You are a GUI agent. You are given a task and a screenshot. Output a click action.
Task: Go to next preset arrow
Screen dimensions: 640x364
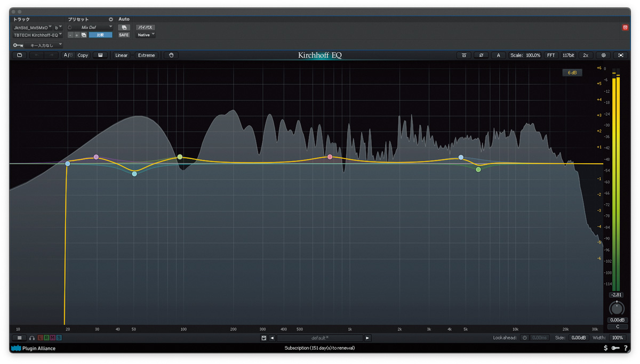367,338
